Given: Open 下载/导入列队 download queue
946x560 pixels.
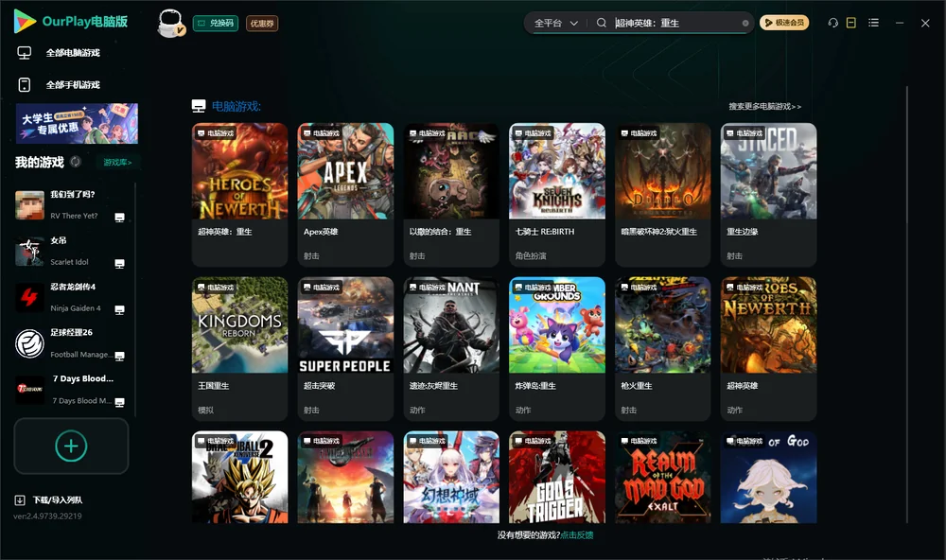Looking at the screenshot, I should (58, 499).
